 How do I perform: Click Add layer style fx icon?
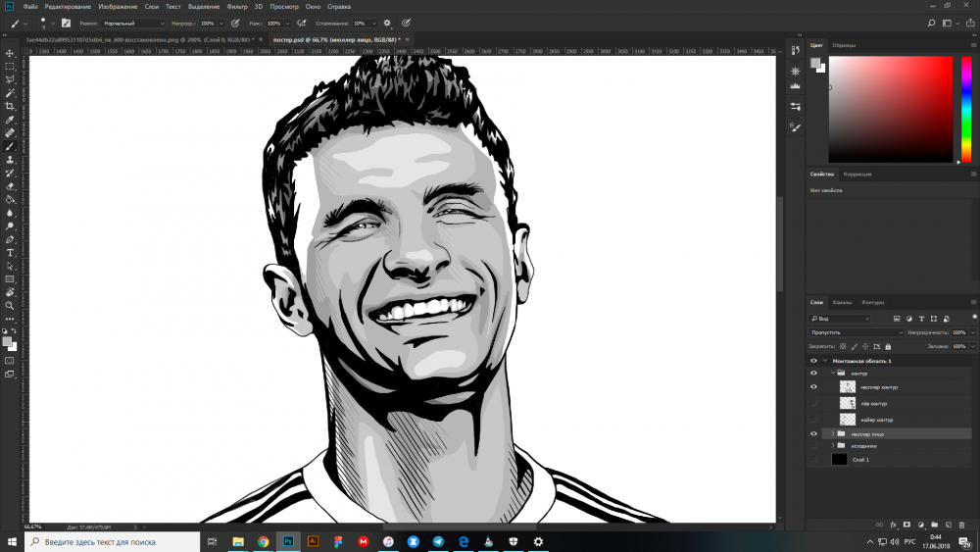[x=893, y=526]
